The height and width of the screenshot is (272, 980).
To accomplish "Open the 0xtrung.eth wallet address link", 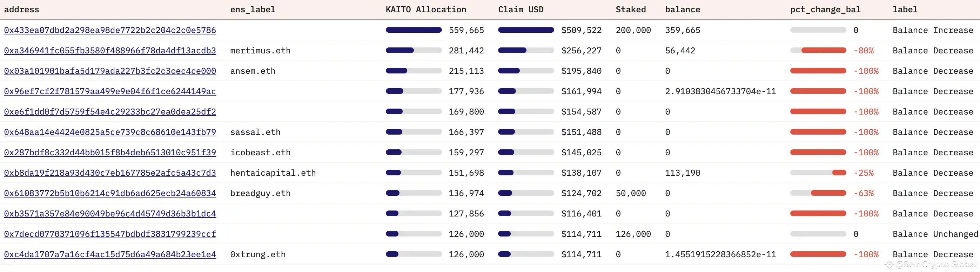I will point(110,254).
